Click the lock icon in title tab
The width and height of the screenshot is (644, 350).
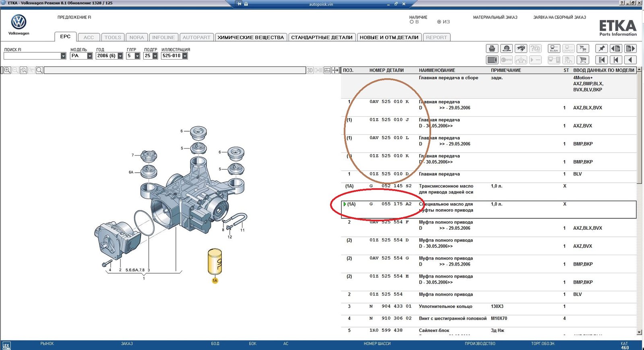pos(246,4)
